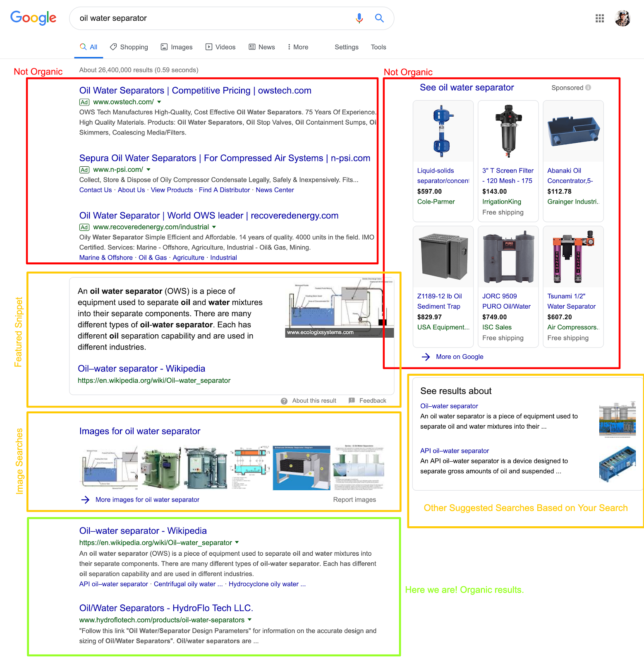This screenshot has width=644, height=662.
Task: Expand dropdown beside hydroflotech.com URL
Action: click(249, 620)
